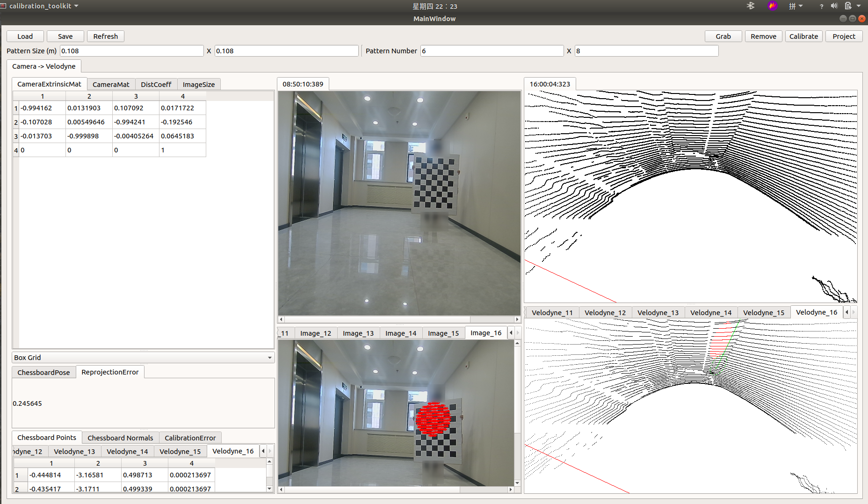Open the Velodyne_13 point cloud tab
Viewport: 868px width, 504px height.
point(658,313)
